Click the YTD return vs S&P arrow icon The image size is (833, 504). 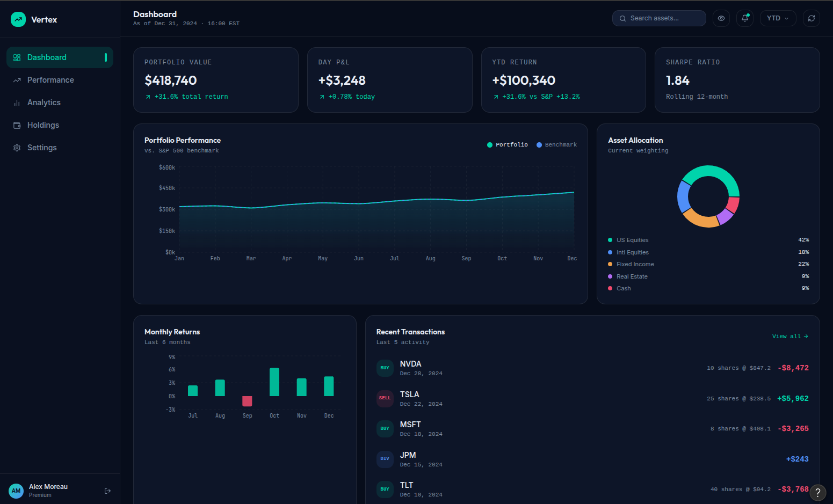pyautogui.click(x=496, y=97)
